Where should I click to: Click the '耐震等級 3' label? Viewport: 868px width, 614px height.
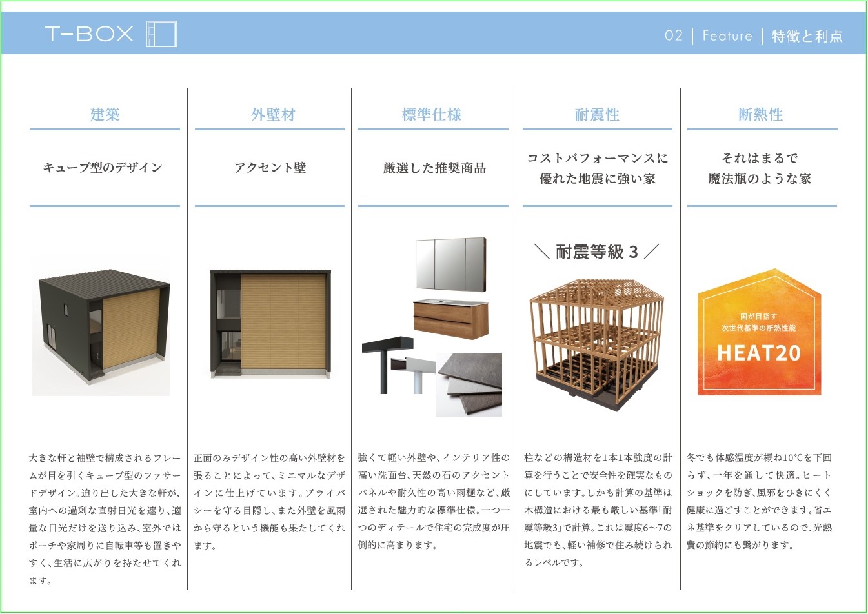[x=597, y=252]
